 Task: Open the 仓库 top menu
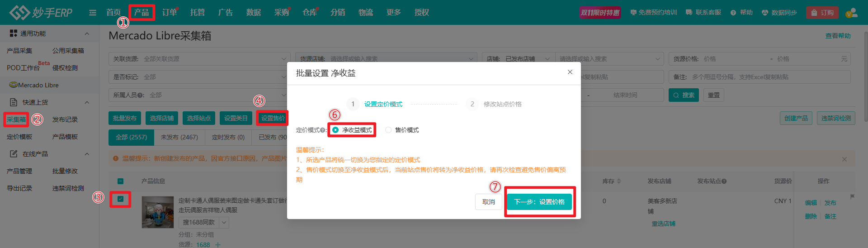point(310,12)
